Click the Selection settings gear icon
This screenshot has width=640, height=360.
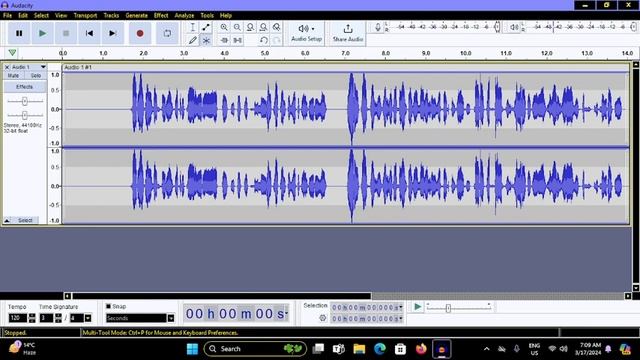point(322,318)
